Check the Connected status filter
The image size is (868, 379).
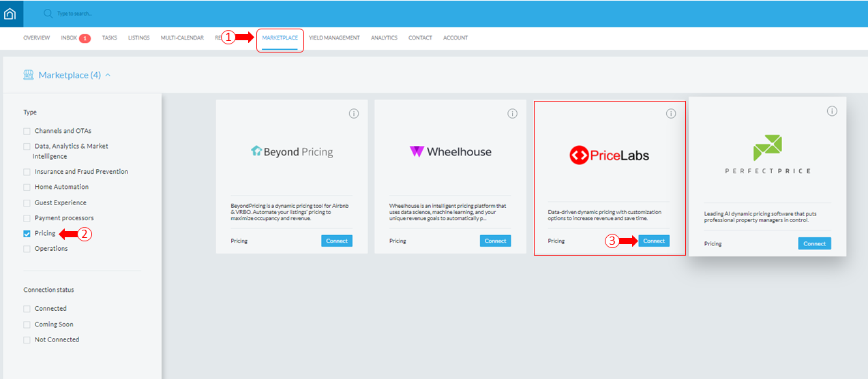pyautogui.click(x=27, y=309)
